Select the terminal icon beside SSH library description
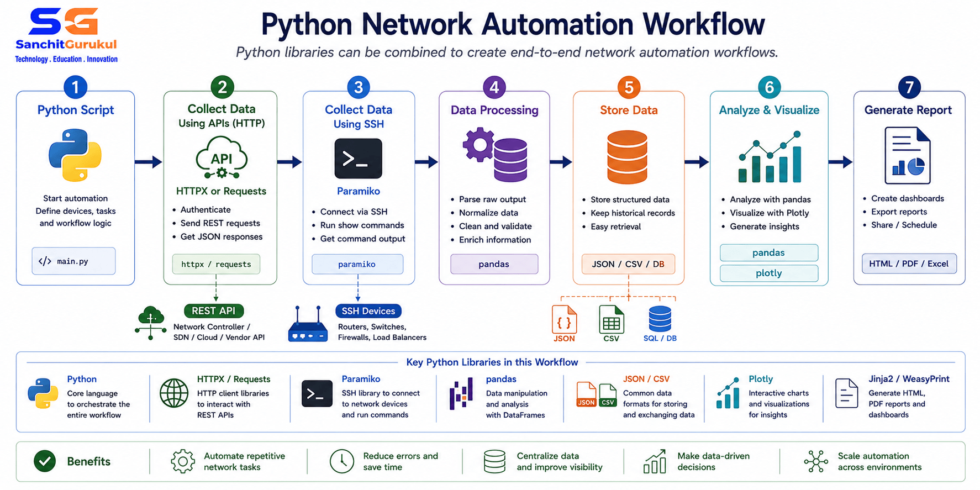This screenshot has height=490, width=980. pyautogui.click(x=317, y=394)
